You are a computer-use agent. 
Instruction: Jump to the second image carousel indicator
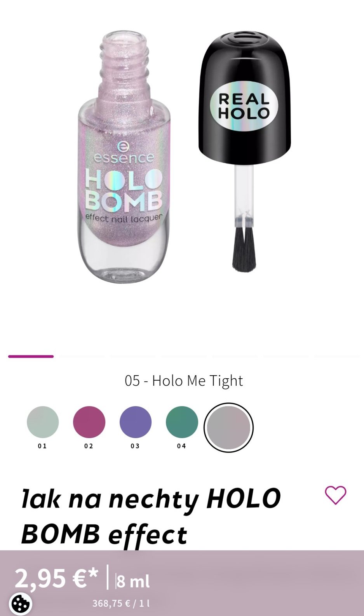tap(82, 356)
